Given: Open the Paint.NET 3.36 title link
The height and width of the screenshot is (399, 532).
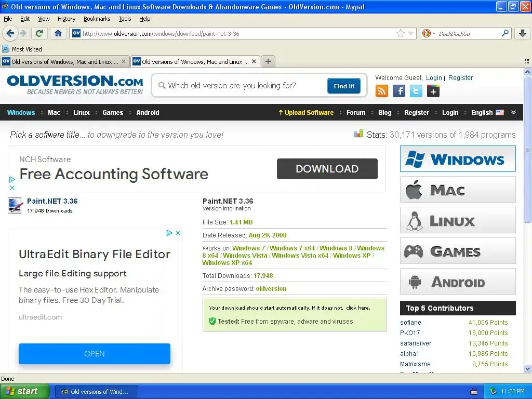Looking at the screenshot, I should tap(52, 201).
